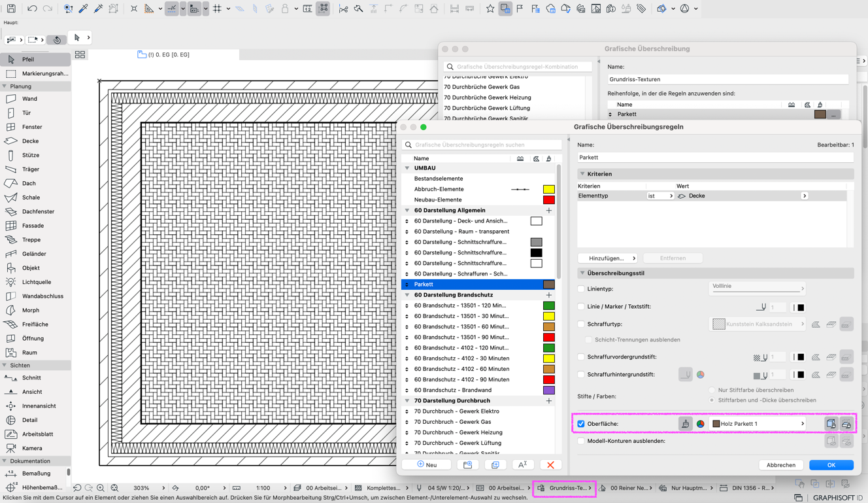Click the RGB color wheel icon in Oberfläche row
This screenshot has width=868, height=503.
[701, 424]
